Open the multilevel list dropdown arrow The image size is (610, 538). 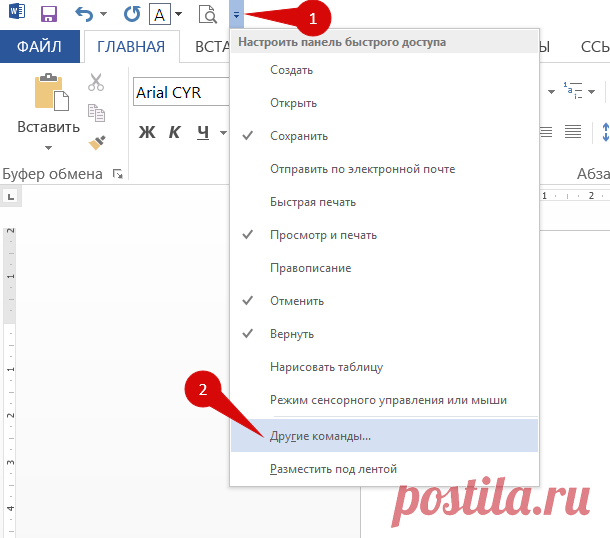(592, 92)
